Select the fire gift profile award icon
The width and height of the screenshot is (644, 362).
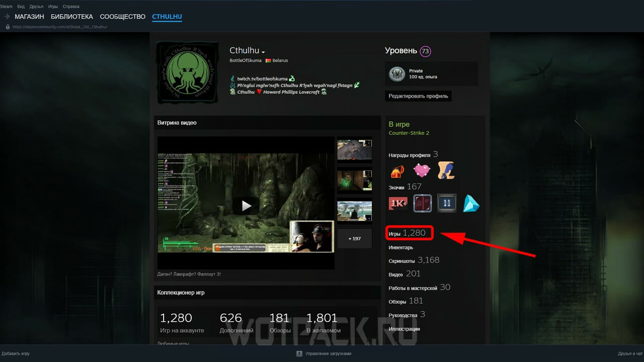pyautogui.click(x=398, y=171)
